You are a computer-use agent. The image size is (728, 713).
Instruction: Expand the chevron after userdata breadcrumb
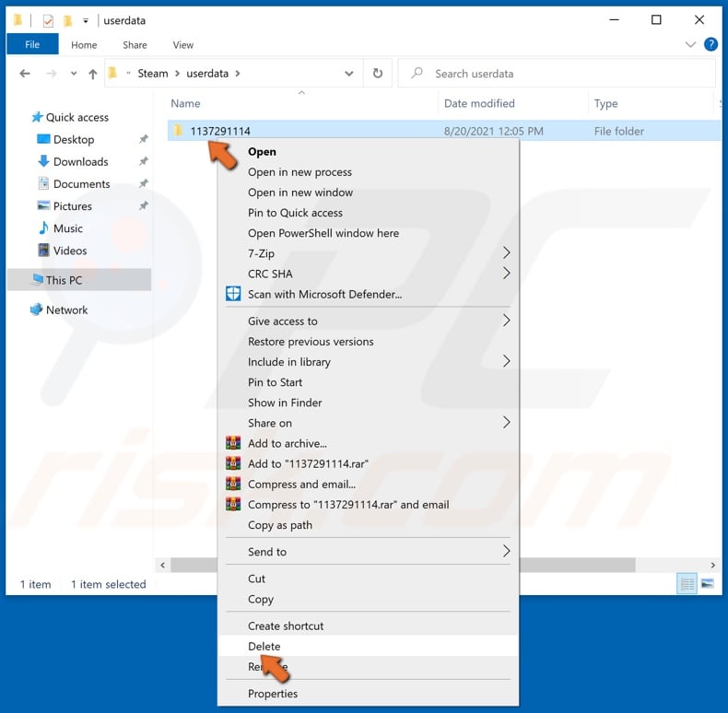238,74
